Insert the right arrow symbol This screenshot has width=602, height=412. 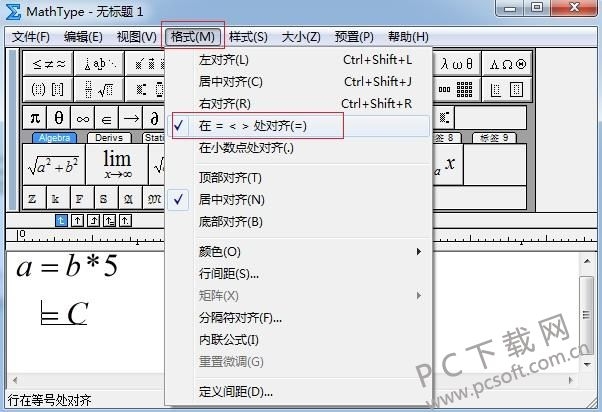tap(131, 118)
